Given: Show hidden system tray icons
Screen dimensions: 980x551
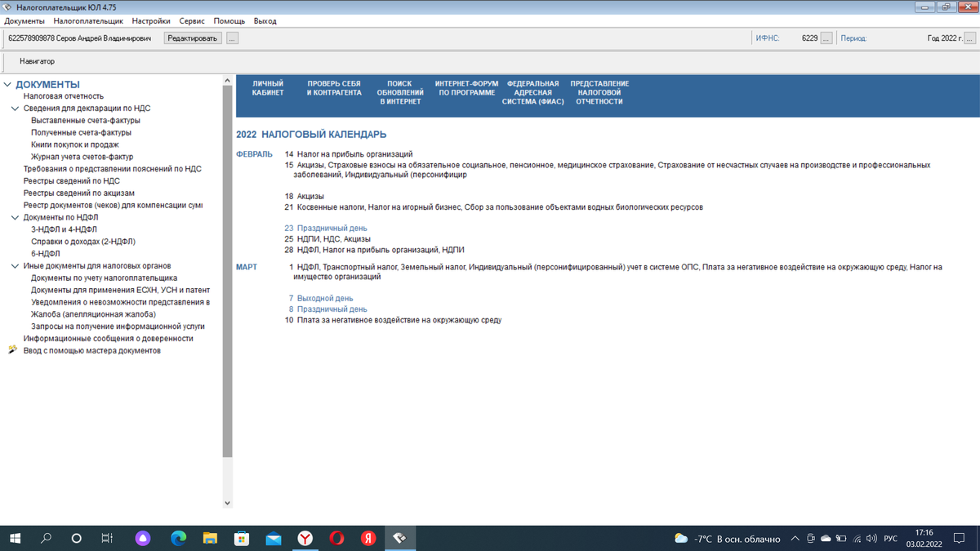Looking at the screenshot, I should (x=795, y=539).
